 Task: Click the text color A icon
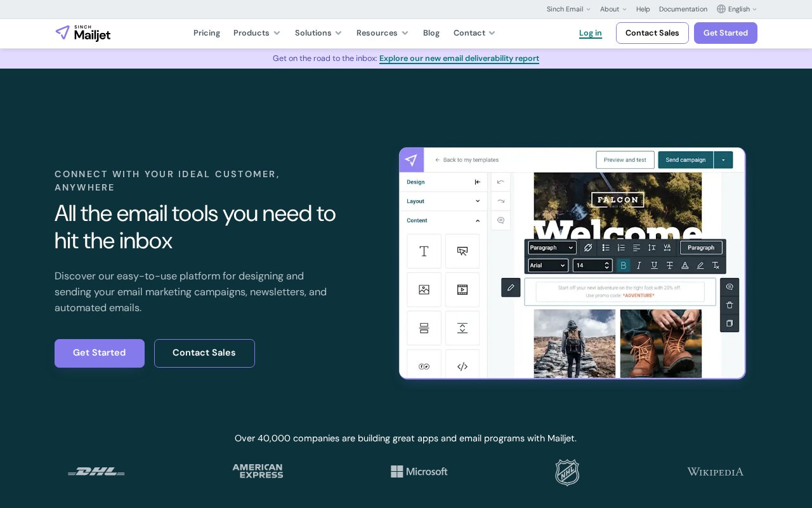(x=685, y=265)
